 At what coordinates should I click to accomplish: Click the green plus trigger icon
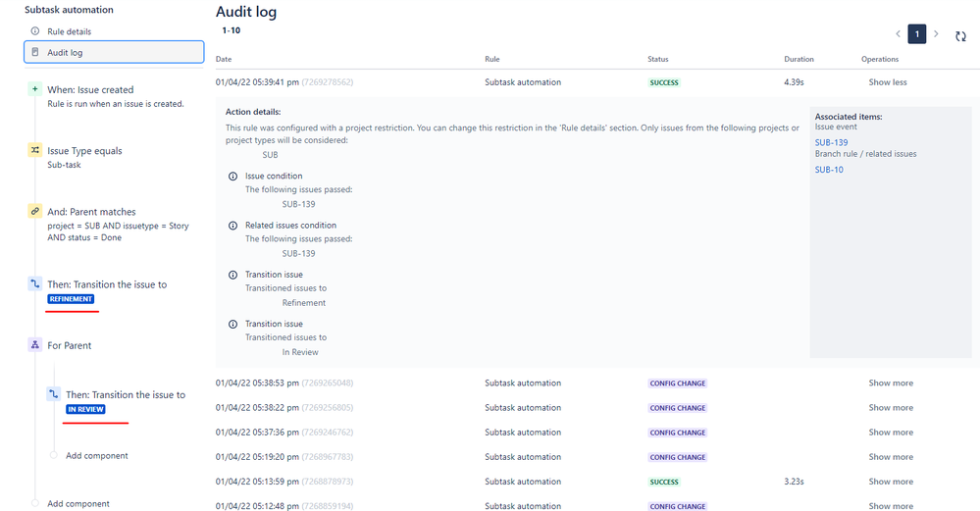[x=35, y=89]
